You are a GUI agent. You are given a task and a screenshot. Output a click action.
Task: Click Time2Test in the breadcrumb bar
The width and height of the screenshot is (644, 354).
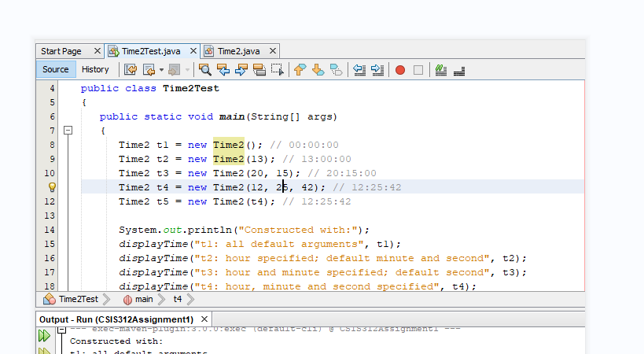coord(78,300)
